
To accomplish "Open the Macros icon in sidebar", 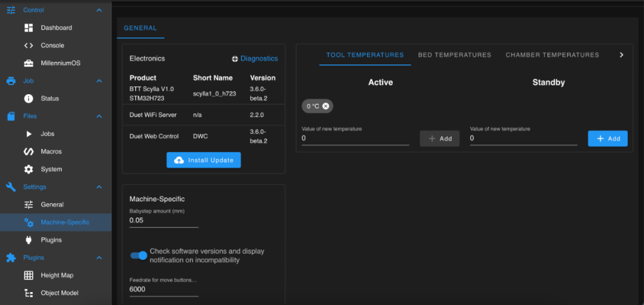I will point(28,152).
